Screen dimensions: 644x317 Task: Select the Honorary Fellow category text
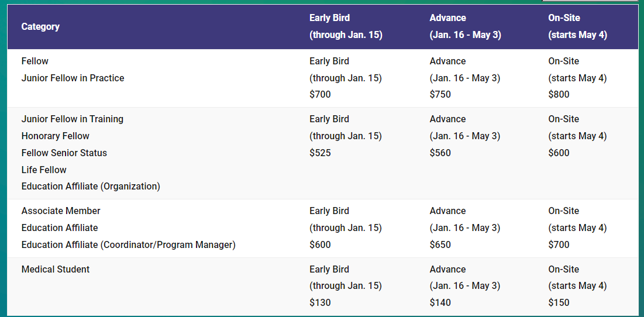pyautogui.click(x=56, y=136)
